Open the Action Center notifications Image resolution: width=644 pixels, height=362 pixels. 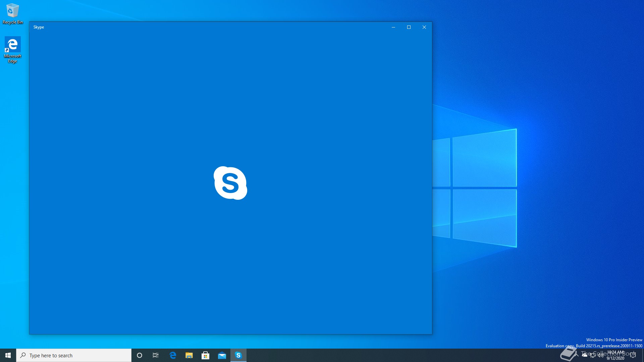633,355
